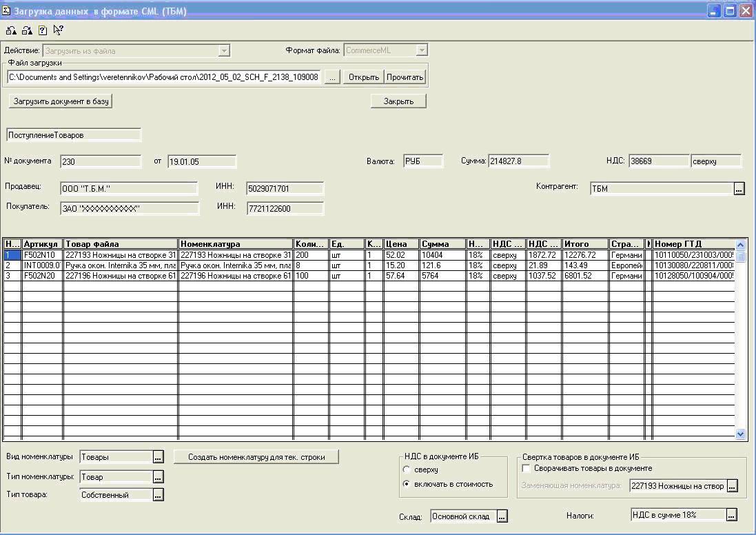Expand the Формат файла dropdown
The width and height of the screenshot is (756, 535).
point(422,50)
